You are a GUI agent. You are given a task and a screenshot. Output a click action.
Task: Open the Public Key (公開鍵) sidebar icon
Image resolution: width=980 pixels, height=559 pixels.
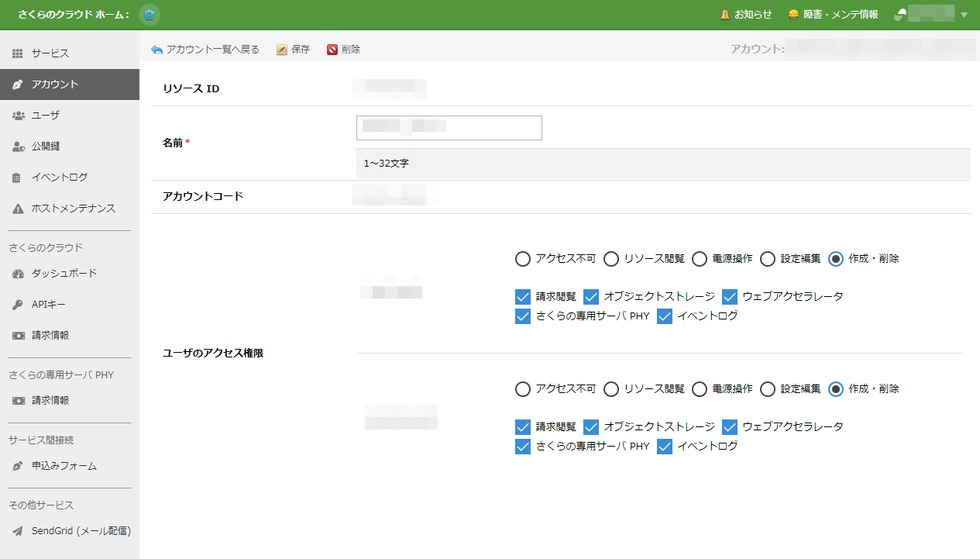(x=18, y=147)
